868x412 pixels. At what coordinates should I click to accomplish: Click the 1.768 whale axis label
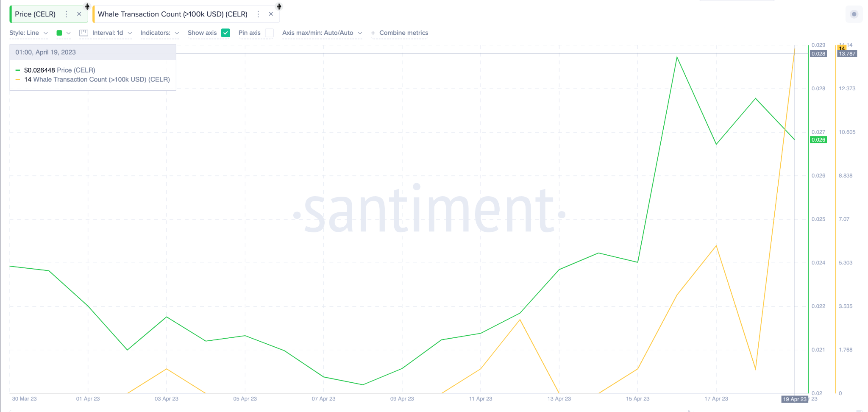click(846, 350)
